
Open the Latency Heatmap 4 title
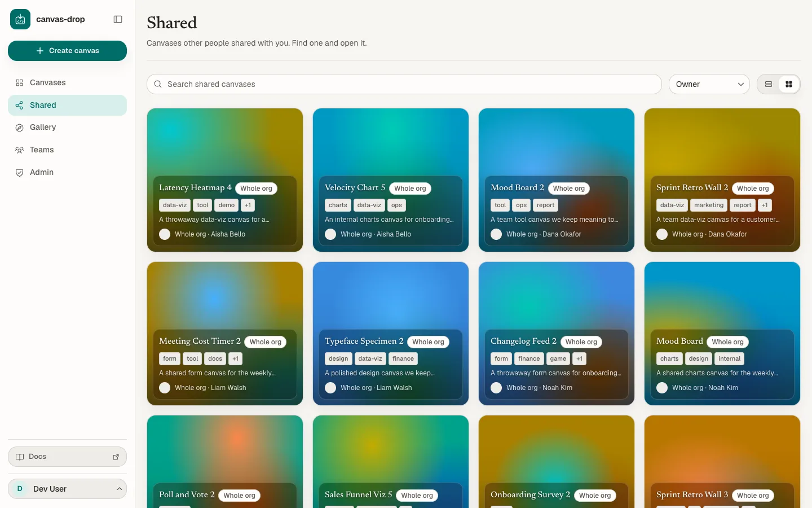click(x=195, y=187)
